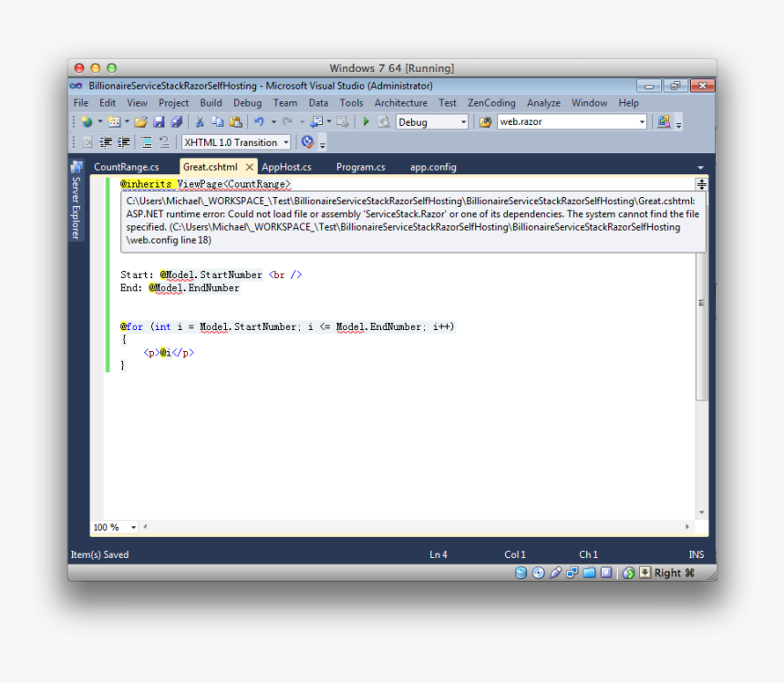Click the VirtualBox hard disk status icon
The image size is (784, 683).
click(521, 573)
